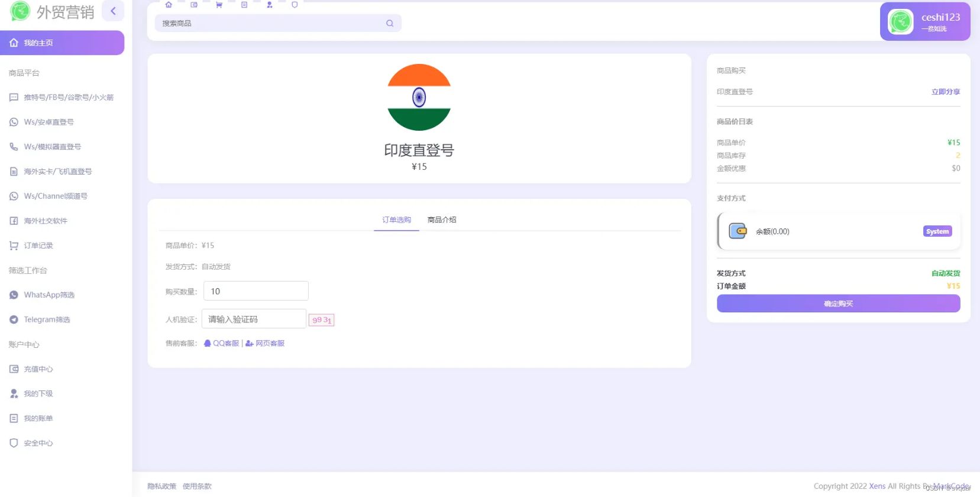Open 我的下级 in the sidebar

click(x=62, y=393)
